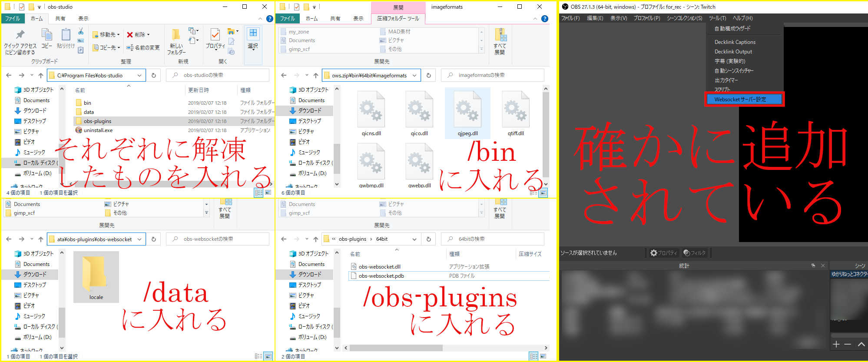Collapse the ribbon in obs-studio window
Image resolution: width=868 pixels, height=362 pixels.
tap(260, 19)
